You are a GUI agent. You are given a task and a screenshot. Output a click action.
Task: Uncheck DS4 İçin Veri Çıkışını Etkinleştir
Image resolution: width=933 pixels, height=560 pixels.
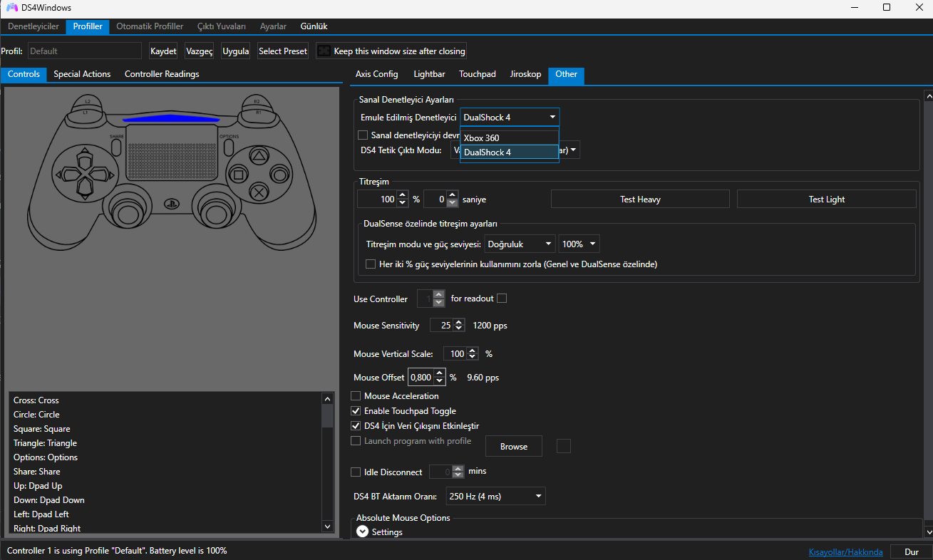coord(356,426)
